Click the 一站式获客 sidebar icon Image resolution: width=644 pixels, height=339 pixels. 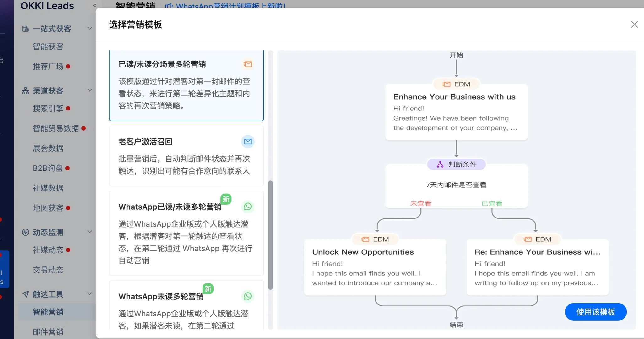click(25, 29)
